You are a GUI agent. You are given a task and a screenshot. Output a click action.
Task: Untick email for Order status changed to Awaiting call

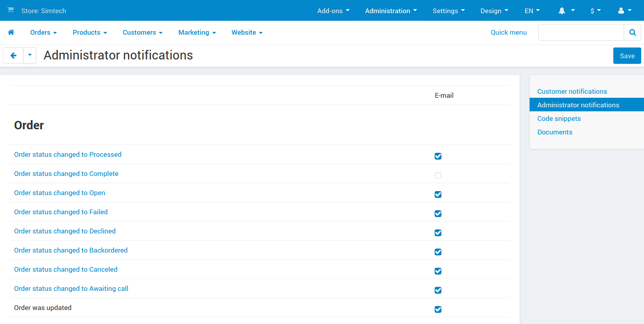438,290
